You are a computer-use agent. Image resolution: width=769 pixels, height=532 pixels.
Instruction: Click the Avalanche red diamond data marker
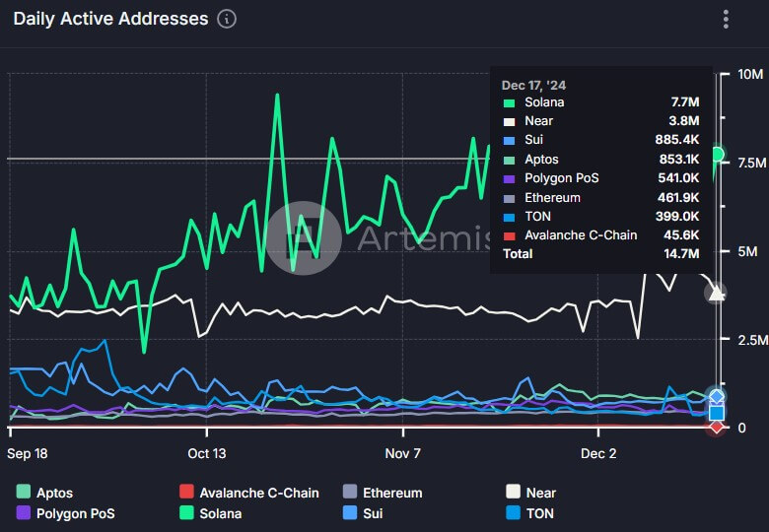point(717,427)
